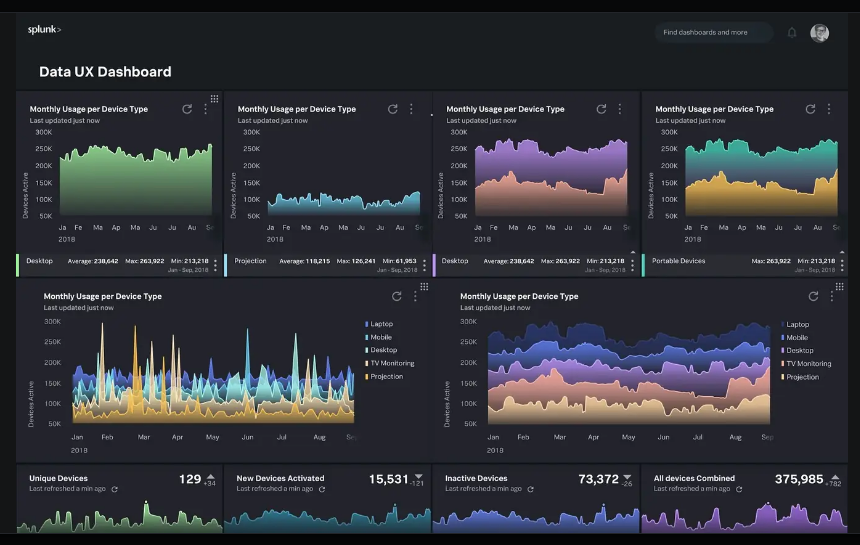860x545 pixels.
Task: Click the up trend arrow next to 375,985
Action: tap(835, 476)
